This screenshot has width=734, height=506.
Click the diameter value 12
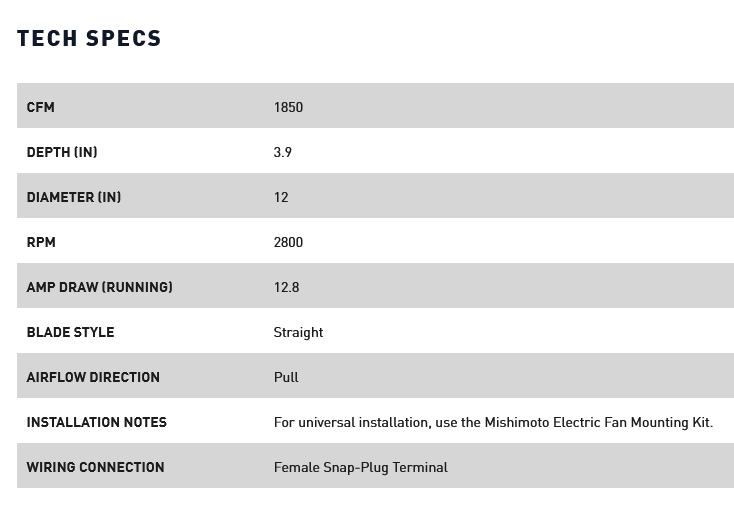(x=281, y=197)
